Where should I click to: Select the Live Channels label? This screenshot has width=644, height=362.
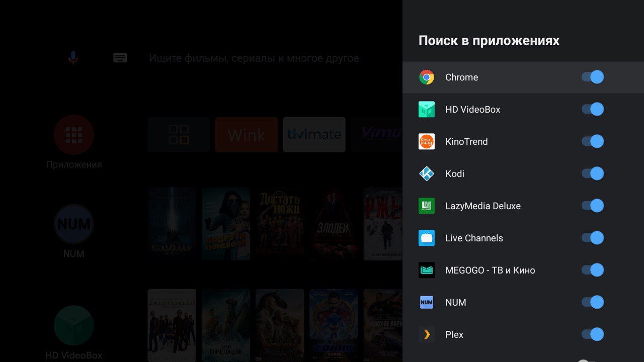pos(474,238)
